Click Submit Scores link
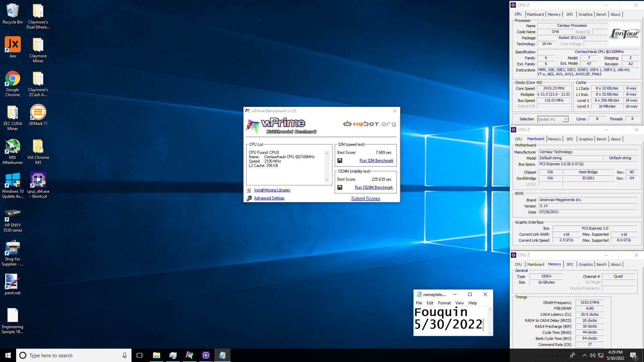Viewport: 644px width, 362px height. point(366,198)
